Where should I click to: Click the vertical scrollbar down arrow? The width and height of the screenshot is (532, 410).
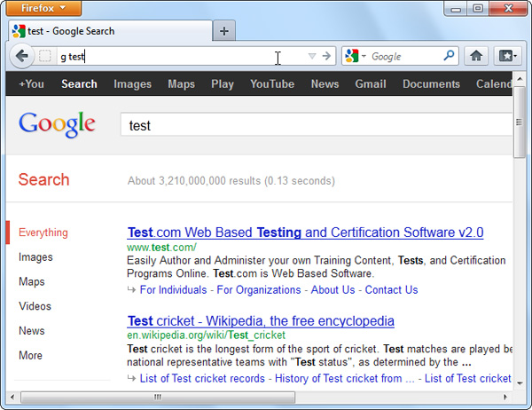click(x=520, y=383)
